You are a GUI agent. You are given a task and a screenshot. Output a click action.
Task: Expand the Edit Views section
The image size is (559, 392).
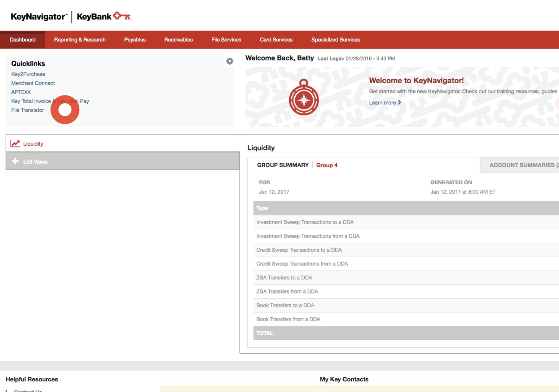[35, 161]
